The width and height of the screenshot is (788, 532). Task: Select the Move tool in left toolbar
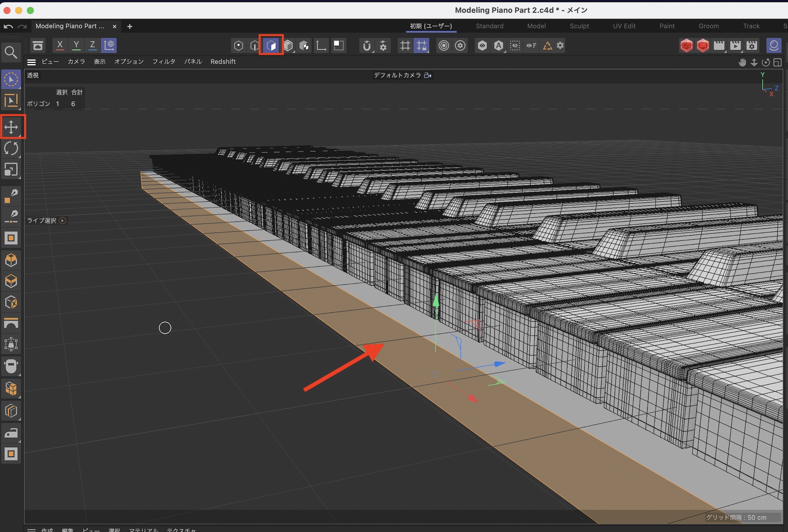click(11, 127)
